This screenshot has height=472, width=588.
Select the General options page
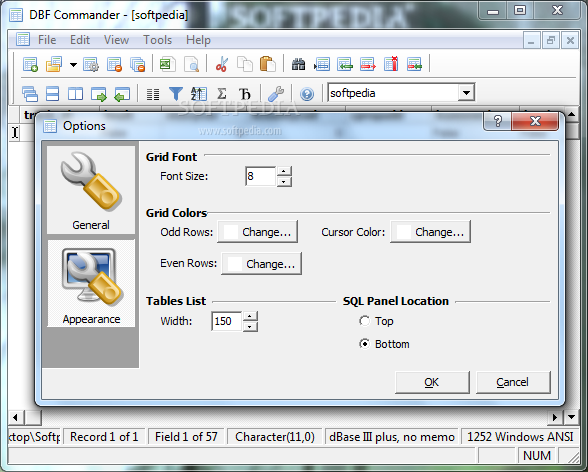point(91,190)
